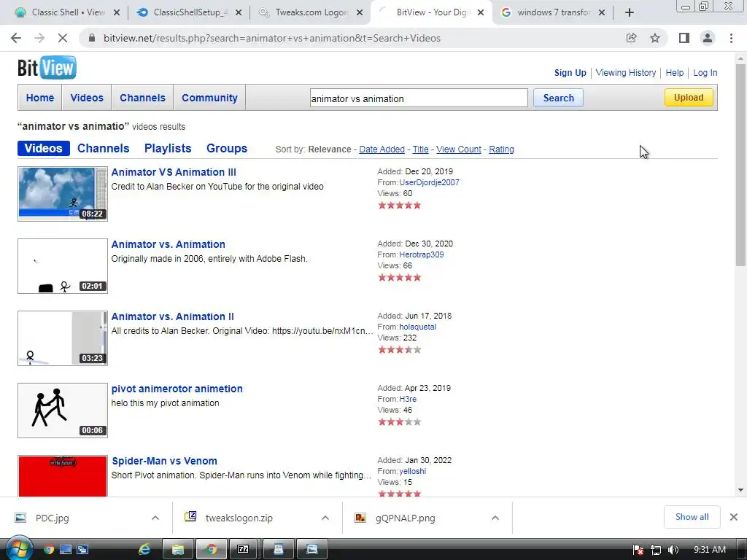Click the BitView logo
Viewport: 747px width, 560px height.
tap(47, 68)
